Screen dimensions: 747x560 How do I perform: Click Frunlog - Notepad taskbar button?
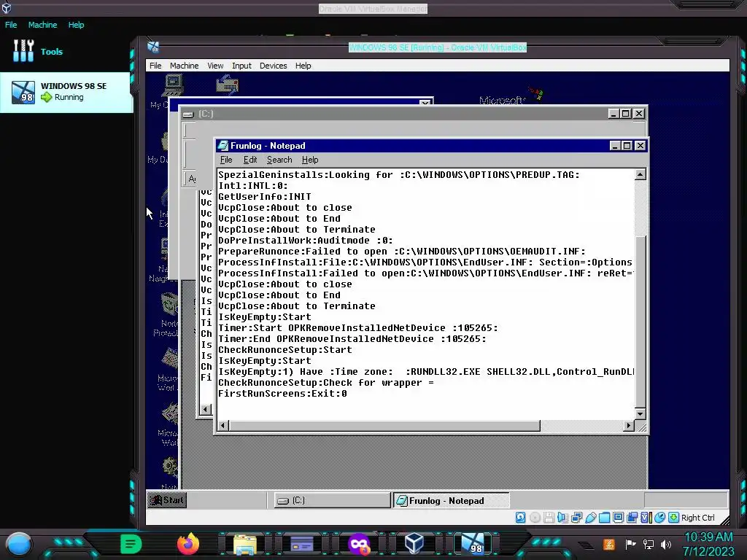[451, 500]
